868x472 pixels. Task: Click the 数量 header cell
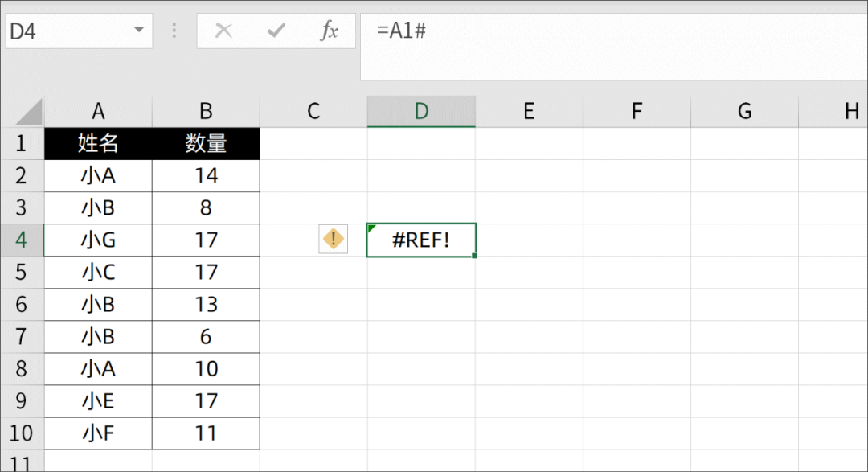(x=206, y=144)
